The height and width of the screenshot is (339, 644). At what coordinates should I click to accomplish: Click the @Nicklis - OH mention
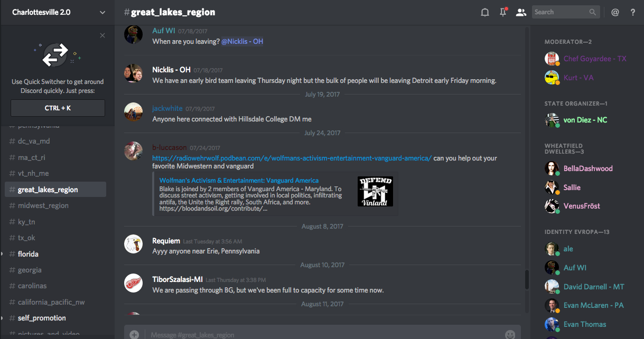242,41
